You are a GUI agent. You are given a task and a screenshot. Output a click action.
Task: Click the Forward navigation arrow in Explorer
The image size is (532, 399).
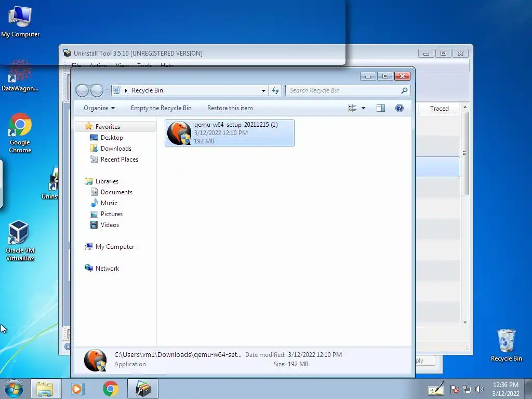tap(97, 90)
